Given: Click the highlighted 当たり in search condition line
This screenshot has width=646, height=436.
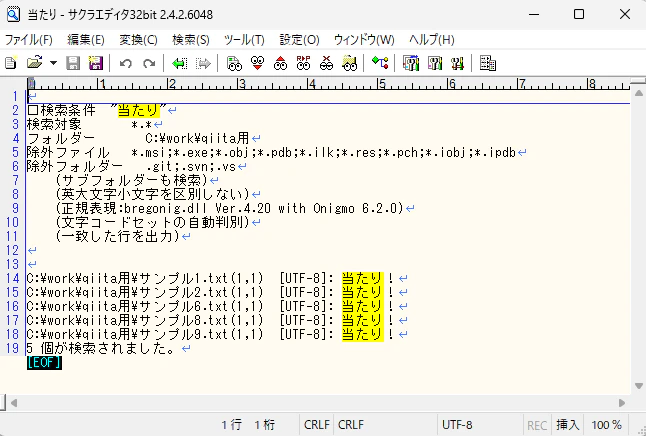Looking at the screenshot, I should (x=138, y=110).
